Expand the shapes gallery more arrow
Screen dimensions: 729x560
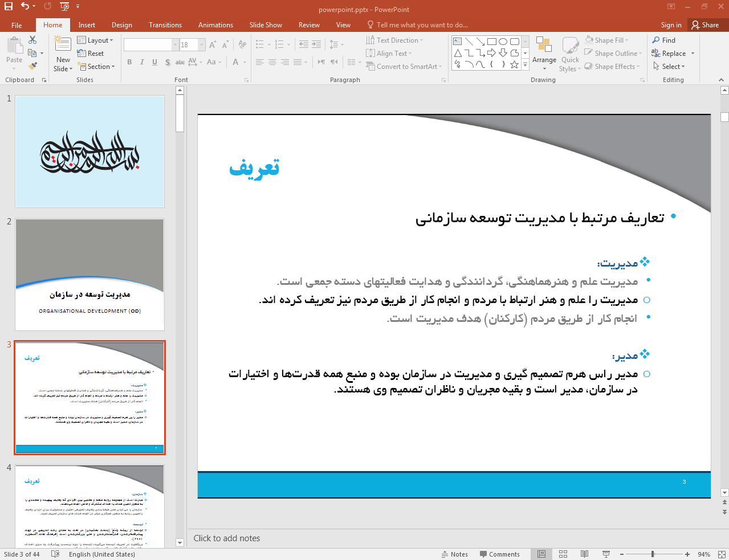(x=526, y=66)
